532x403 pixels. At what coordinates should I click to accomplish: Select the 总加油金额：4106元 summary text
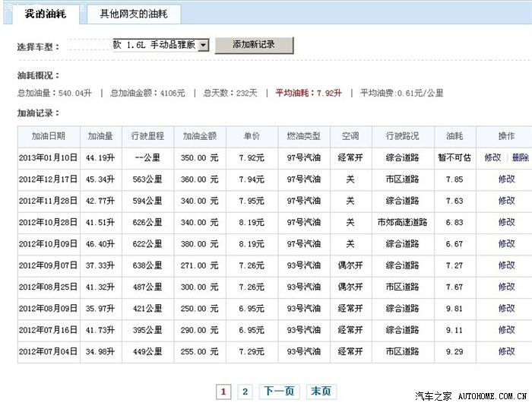pos(147,93)
